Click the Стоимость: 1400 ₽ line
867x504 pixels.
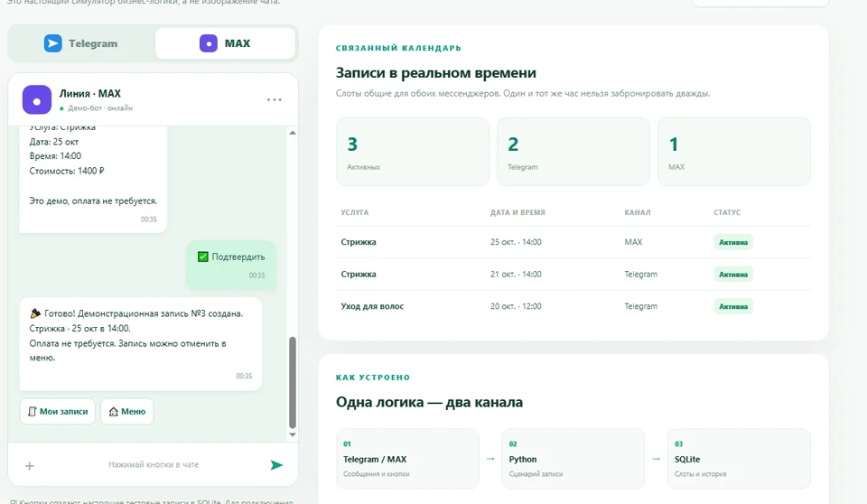(x=67, y=171)
